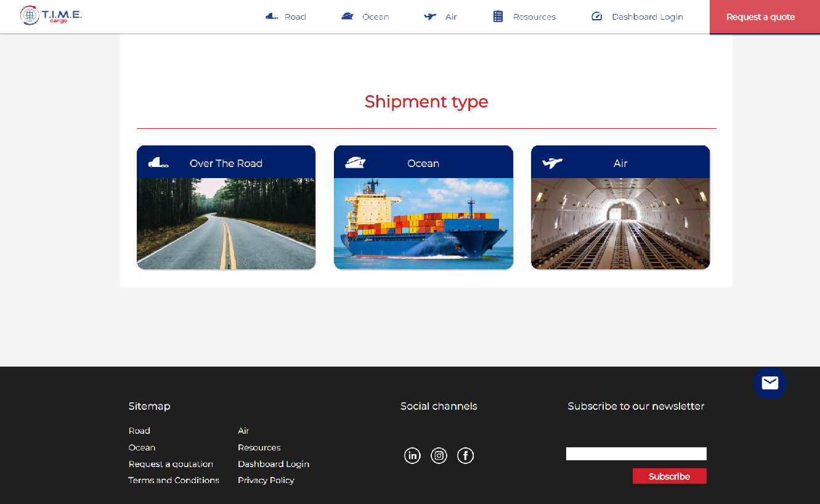Select the forest road photo thumbnail

pyautogui.click(x=226, y=224)
